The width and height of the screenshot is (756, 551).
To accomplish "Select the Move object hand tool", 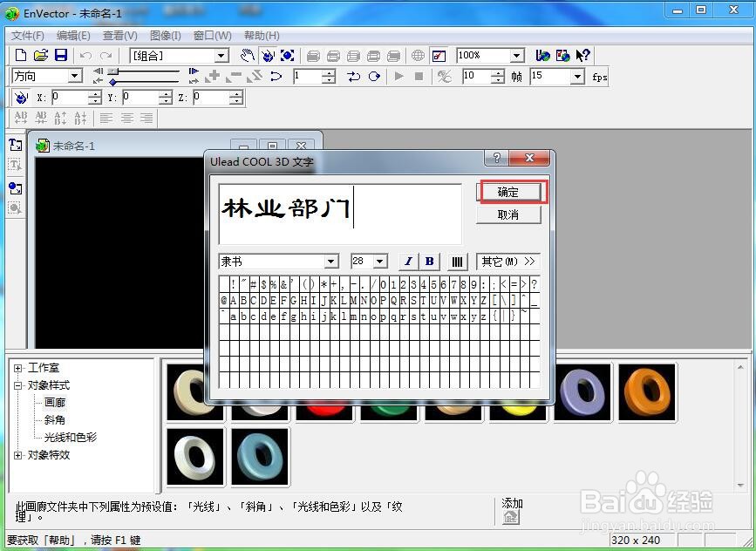I will pos(248,56).
